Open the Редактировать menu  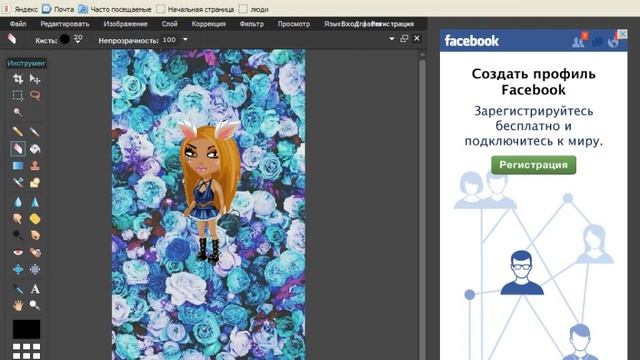[x=65, y=24]
